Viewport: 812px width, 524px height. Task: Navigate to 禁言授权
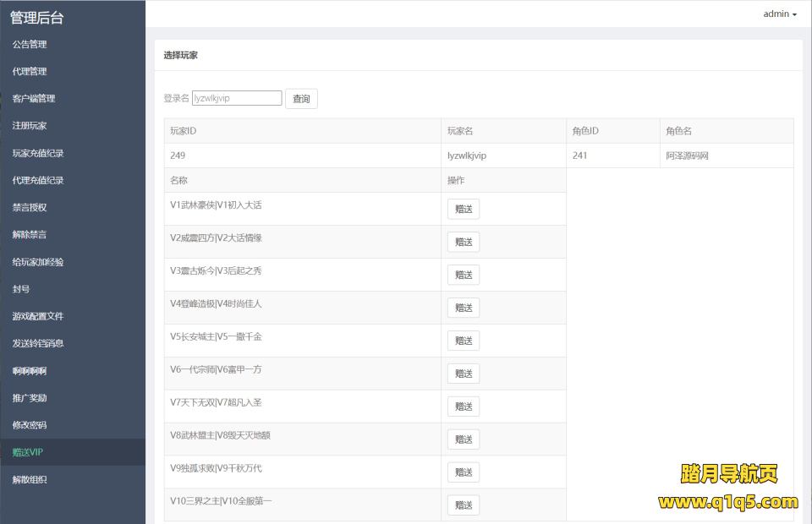tap(30, 207)
